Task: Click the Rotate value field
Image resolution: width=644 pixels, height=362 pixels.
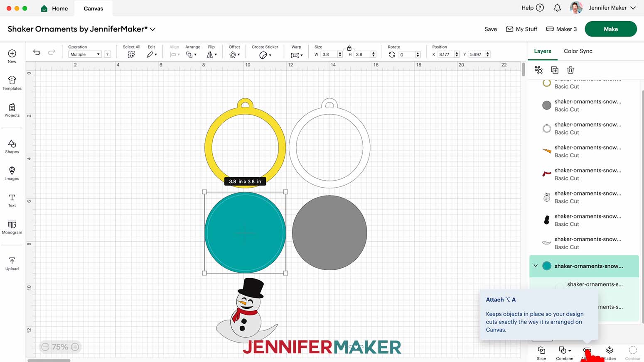Action: click(x=406, y=54)
